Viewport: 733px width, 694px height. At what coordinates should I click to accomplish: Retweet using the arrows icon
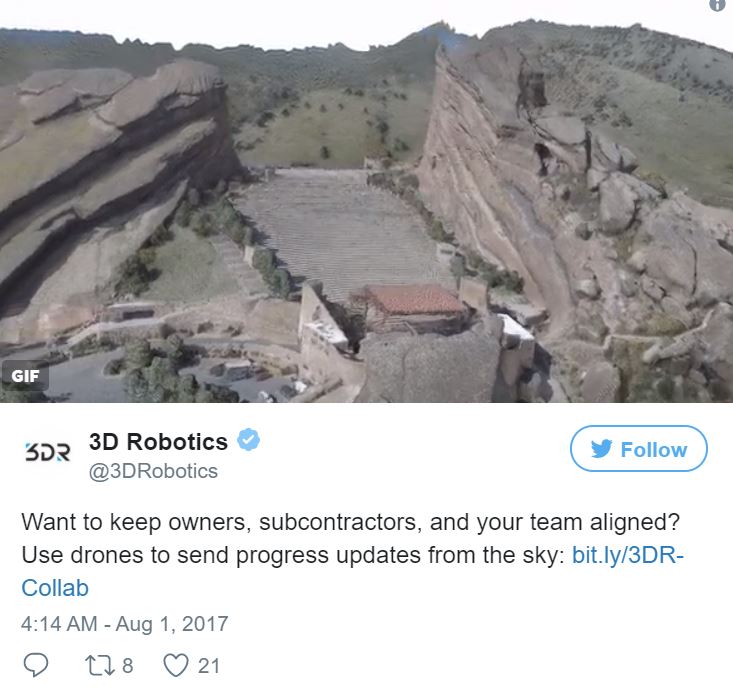click(100, 665)
